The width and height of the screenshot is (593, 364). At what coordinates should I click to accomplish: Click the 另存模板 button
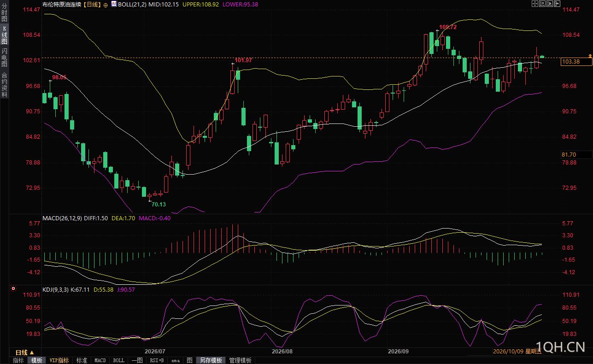(x=211, y=360)
